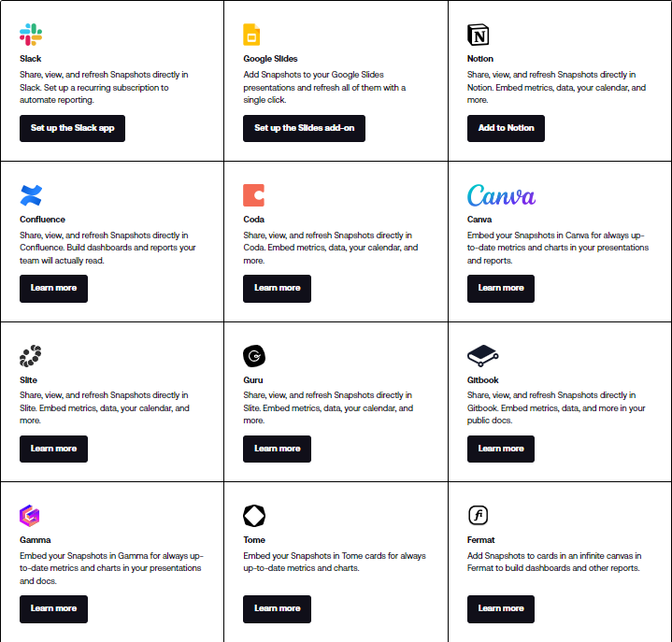Click the Google Slides logo icon

pos(251,36)
